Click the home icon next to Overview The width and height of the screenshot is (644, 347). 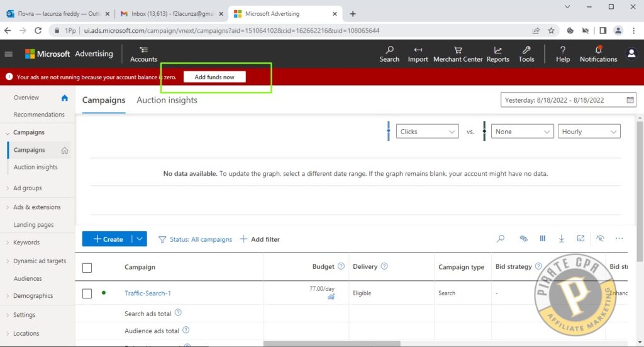(x=65, y=98)
